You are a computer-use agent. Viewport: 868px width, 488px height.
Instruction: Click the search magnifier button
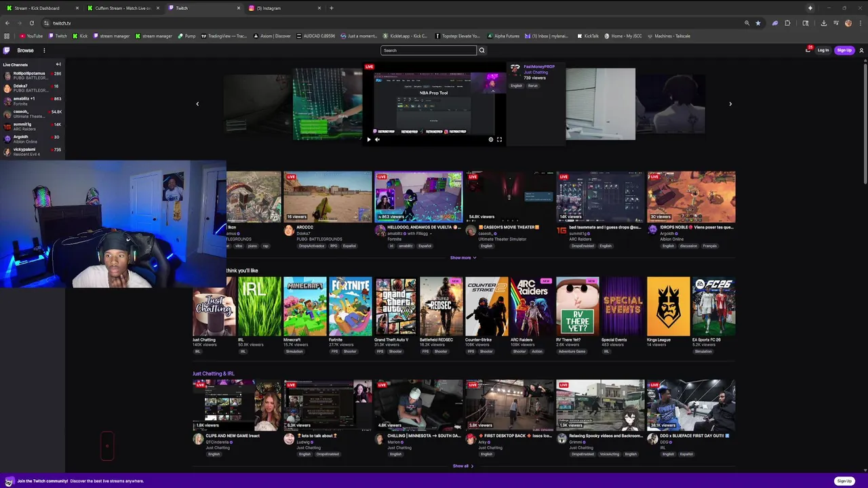[481, 50]
